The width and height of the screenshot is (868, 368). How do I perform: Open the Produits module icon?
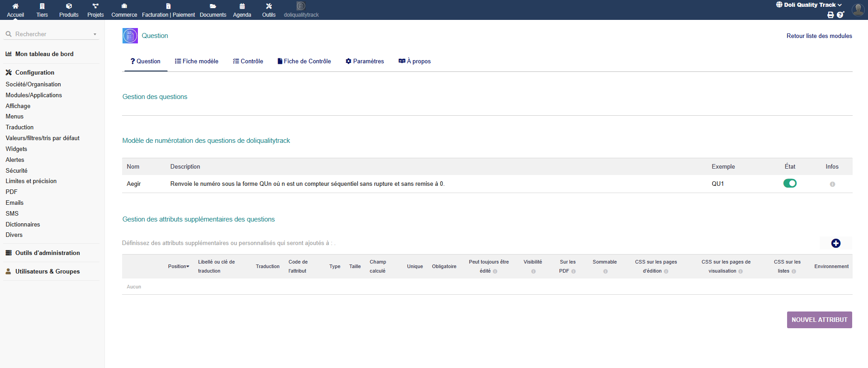(69, 6)
